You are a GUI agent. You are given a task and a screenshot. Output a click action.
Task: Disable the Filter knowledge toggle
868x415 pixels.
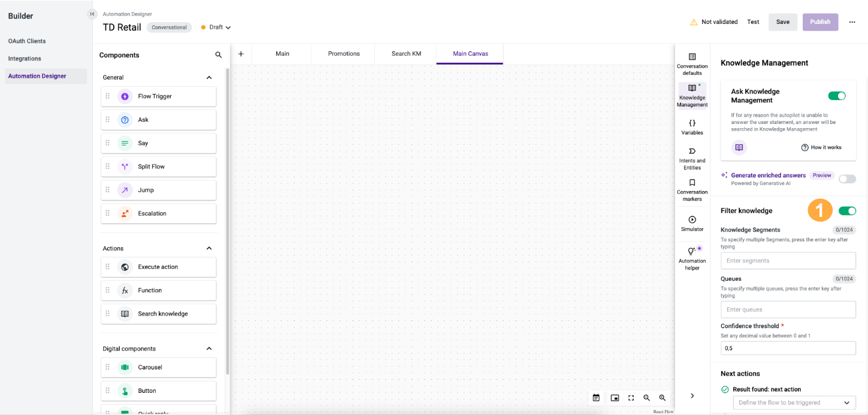pos(847,211)
